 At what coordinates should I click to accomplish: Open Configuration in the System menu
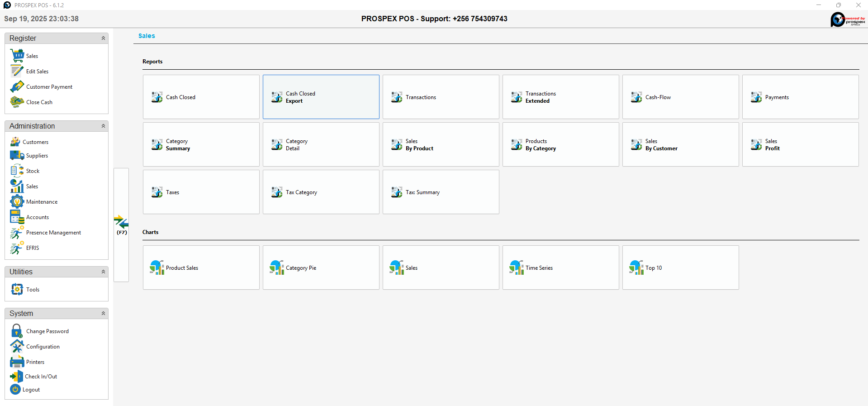(x=43, y=347)
